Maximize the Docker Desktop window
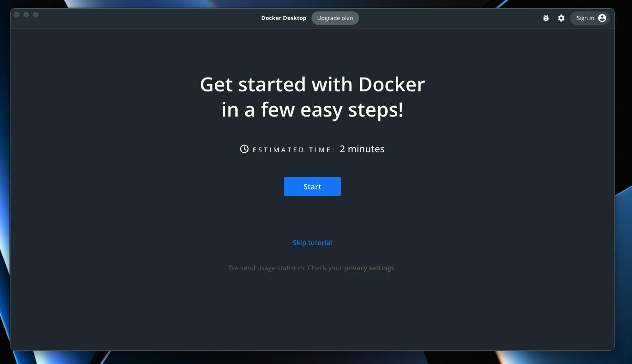 click(x=36, y=15)
